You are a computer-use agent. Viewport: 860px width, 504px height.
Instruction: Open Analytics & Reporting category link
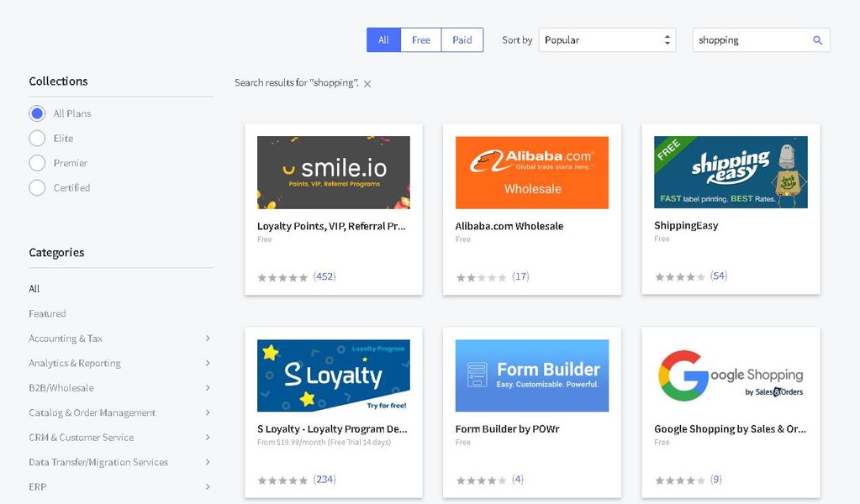[75, 363]
